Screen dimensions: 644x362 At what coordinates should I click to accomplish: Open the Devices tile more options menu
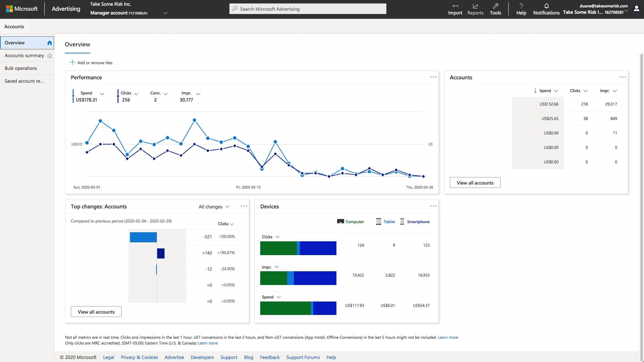coord(433,206)
